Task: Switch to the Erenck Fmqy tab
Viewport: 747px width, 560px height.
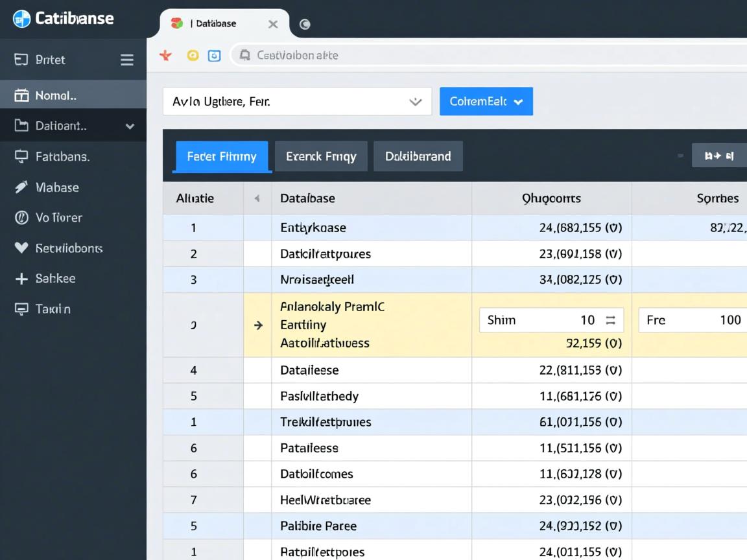Action: click(321, 156)
